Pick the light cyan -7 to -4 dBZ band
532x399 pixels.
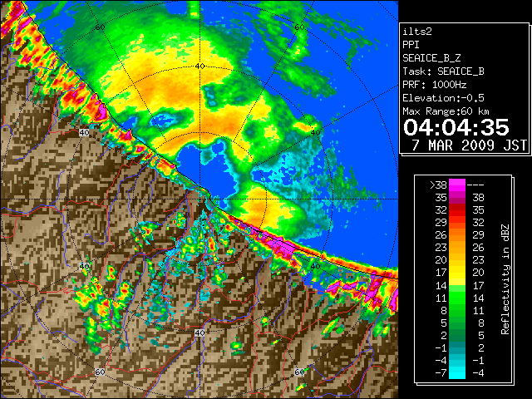pos(457,373)
